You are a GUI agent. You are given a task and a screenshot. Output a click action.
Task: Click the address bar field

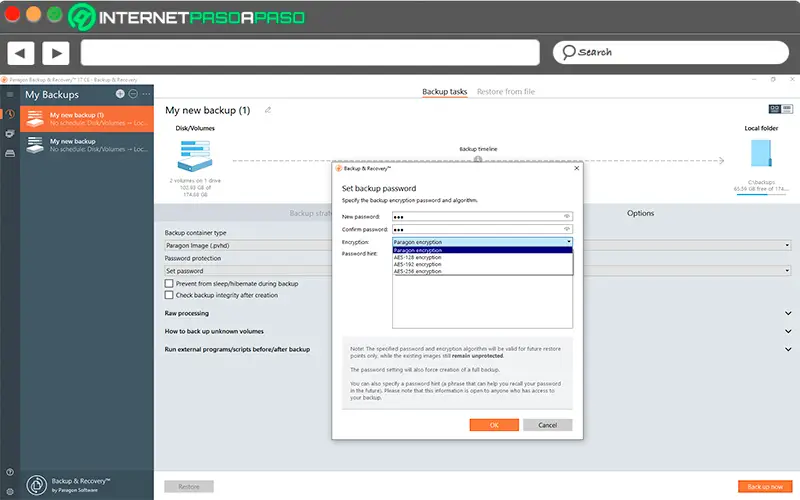point(310,53)
